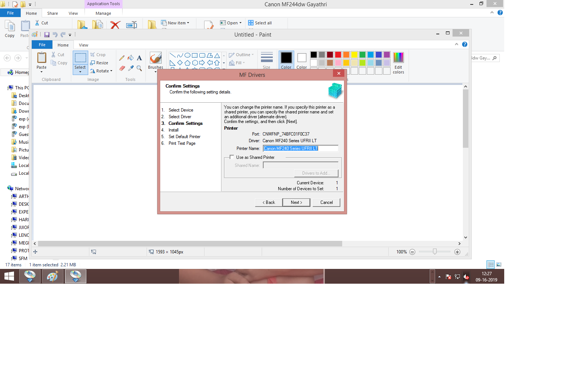Image resolution: width=588 pixels, height=386 pixels.
Task: Collapse Paint ribbon with the chevron arrow
Action: (457, 44)
